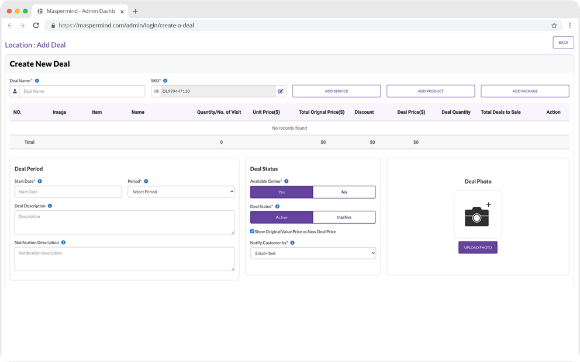The height and width of the screenshot is (362, 580).
Task: Set Available Online to No
Action: point(344,192)
